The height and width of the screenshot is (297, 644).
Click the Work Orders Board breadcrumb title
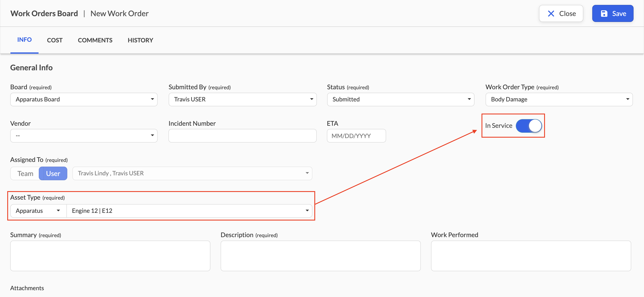pyautogui.click(x=44, y=13)
